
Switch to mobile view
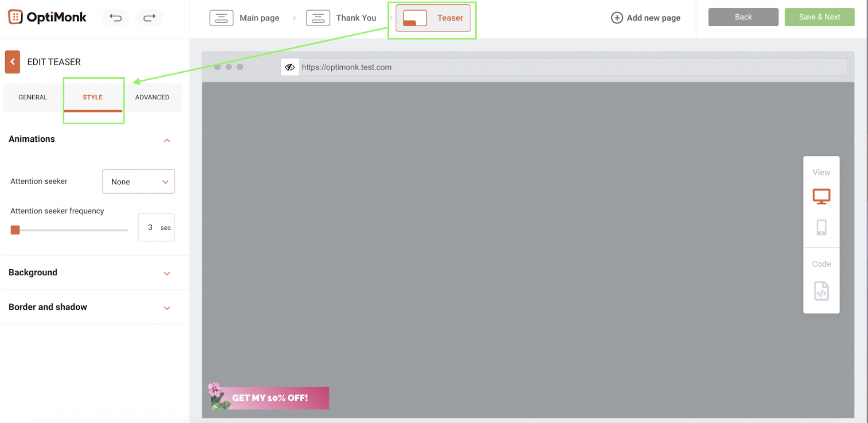(821, 227)
